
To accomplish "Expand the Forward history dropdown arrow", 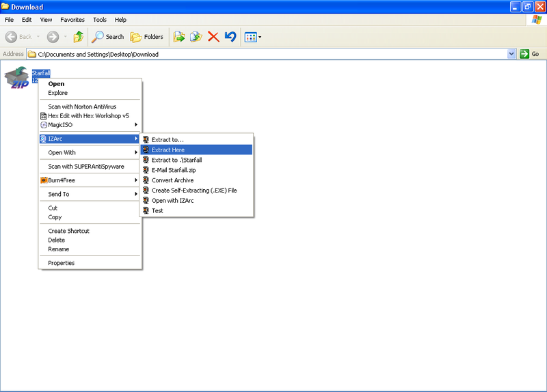I will (x=65, y=37).
